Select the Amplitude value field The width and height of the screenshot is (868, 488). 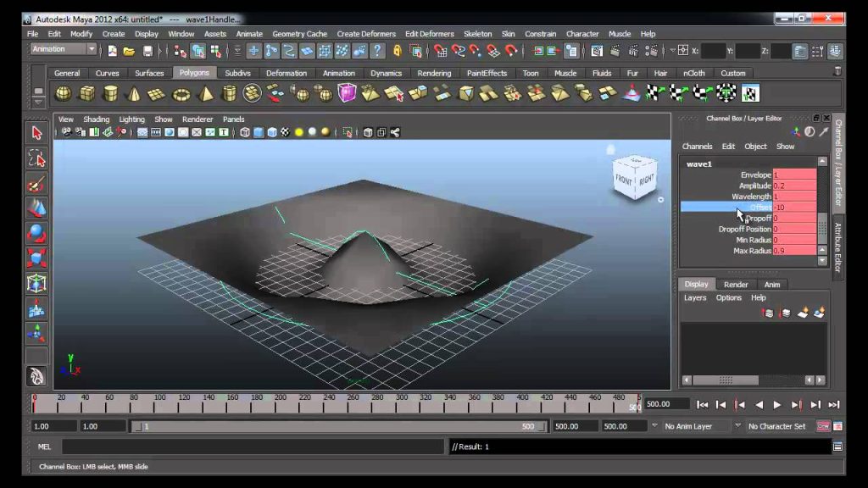(793, 186)
